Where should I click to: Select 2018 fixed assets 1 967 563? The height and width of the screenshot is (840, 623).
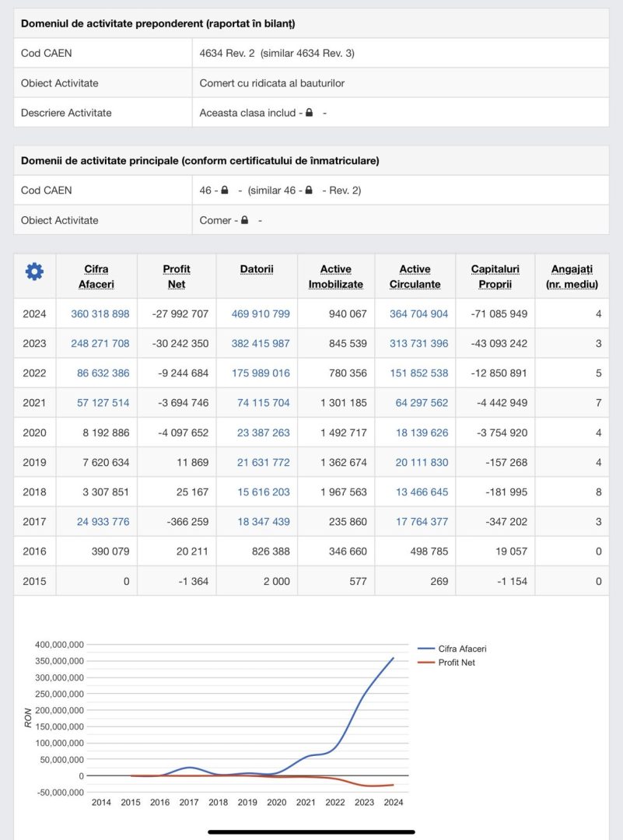point(344,492)
